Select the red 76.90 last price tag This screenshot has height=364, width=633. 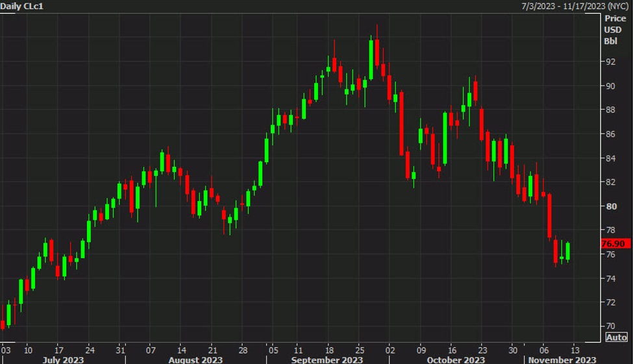614,243
